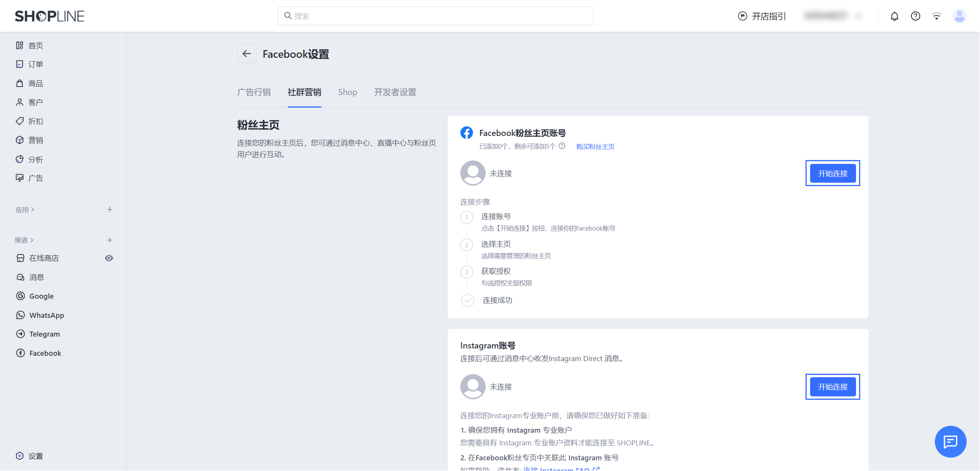Viewport: 980px width, 471px height.
Task: Open Google channel icon
Action: pos(20,296)
